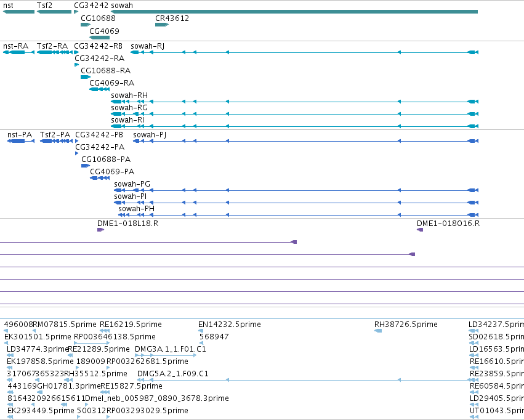Click EST label RE21289.5prime
The image size is (524, 420).
(x=99, y=349)
